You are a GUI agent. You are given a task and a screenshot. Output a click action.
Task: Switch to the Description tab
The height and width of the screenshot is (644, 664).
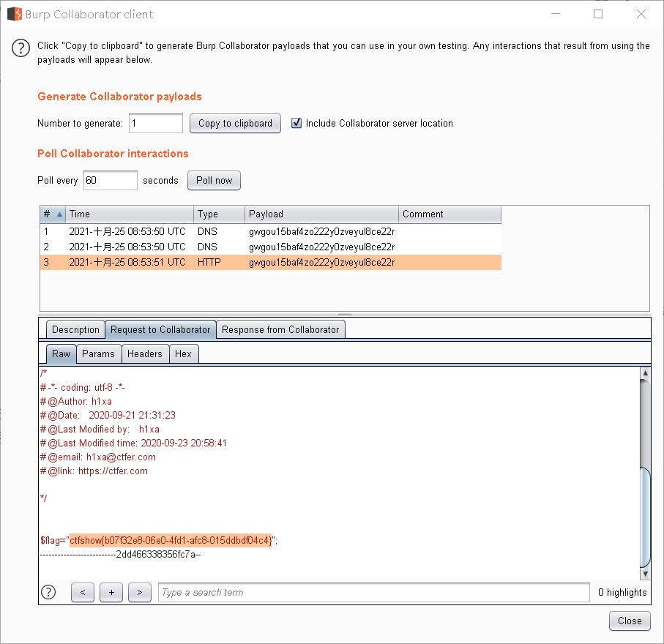pos(75,329)
